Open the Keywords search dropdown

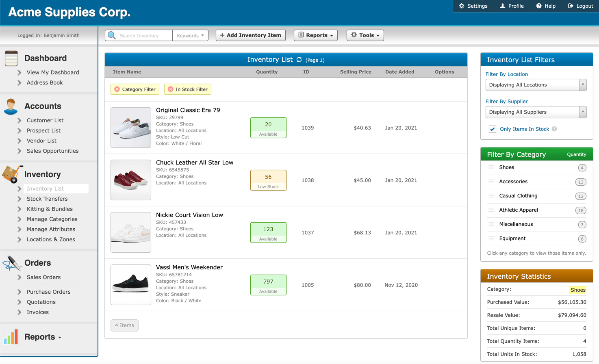pyautogui.click(x=190, y=35)
